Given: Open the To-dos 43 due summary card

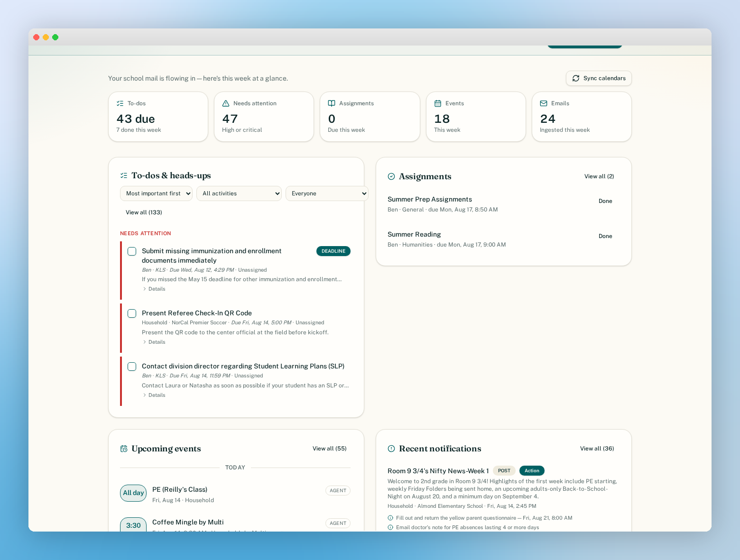Looking at the screenshot, I should 158,117.
